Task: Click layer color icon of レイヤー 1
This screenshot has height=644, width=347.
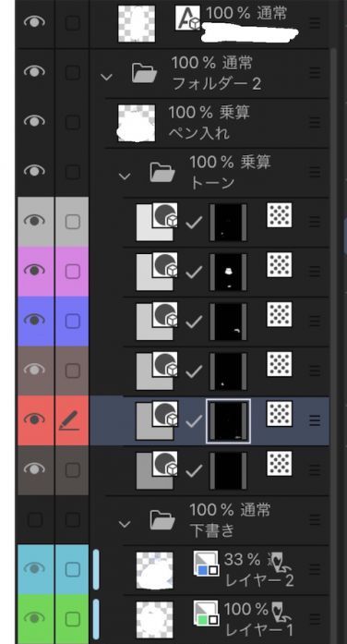Action: [206, 613]
